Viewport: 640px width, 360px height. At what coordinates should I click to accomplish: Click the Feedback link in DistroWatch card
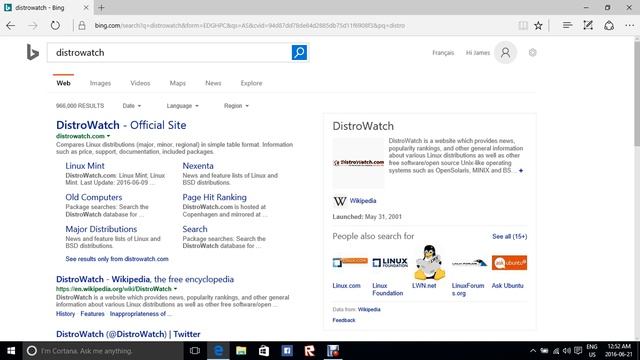coord(344,320)
